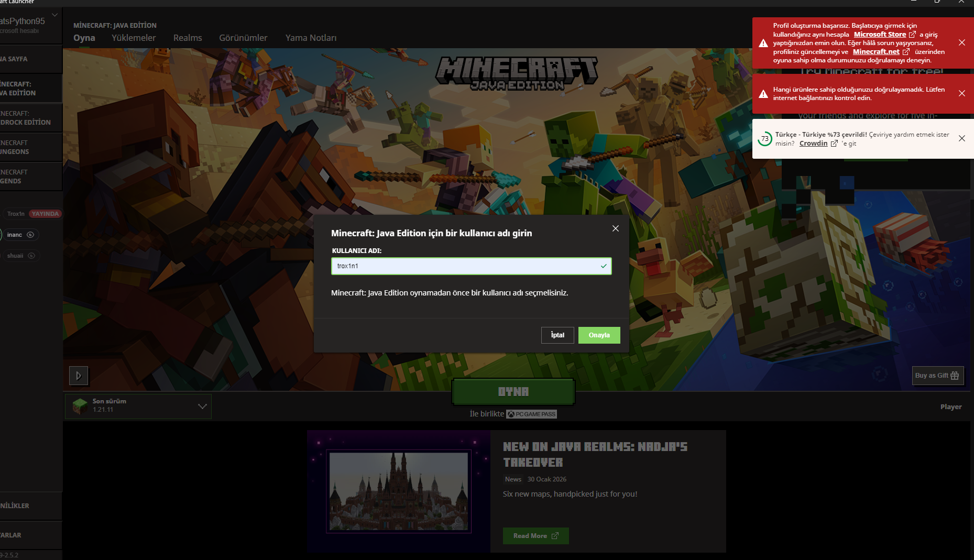Image resolution: width=974 pixels, height=560 pixels.
Task: Open the Realms tab
Action: pyautogui.click(x=188, y=38)
